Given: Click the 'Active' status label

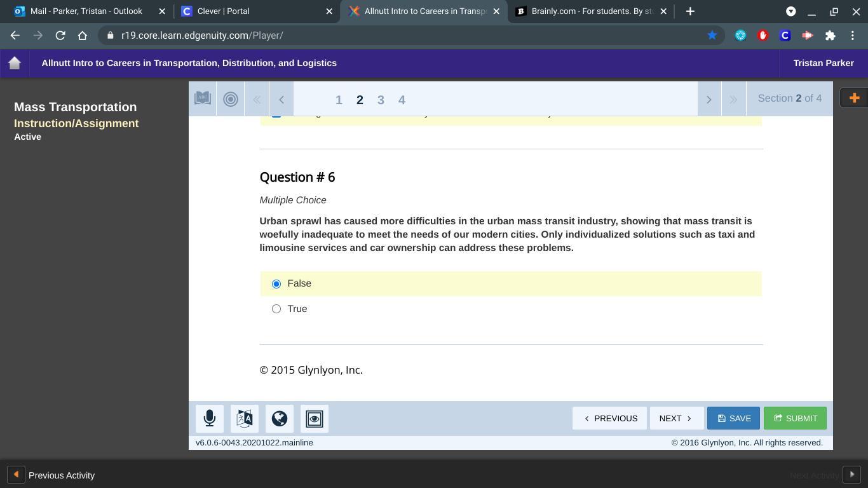Looking at the screenshot, I should pos(27,137).
